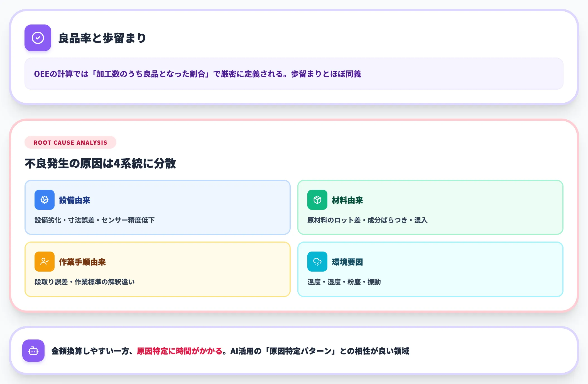This screenshot has width=588, height=384.
Task: Click the 材料由来 card title
Action: [347, 200]
